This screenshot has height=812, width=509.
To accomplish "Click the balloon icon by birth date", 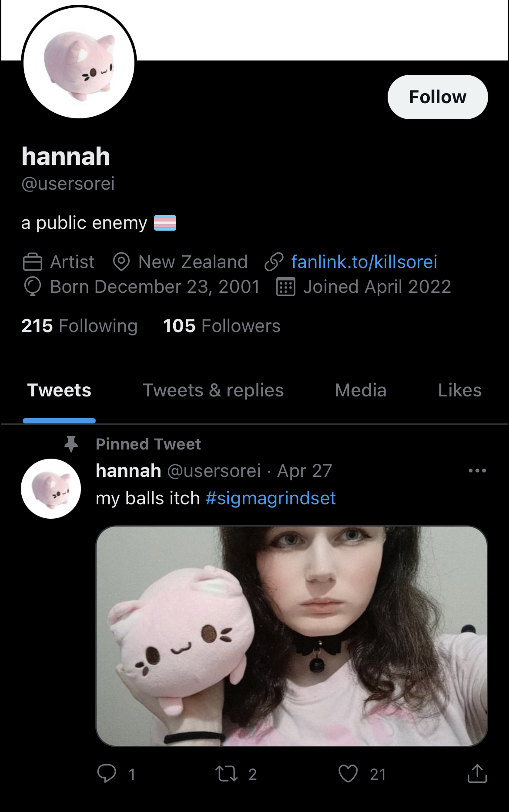I will pos(32,287).
